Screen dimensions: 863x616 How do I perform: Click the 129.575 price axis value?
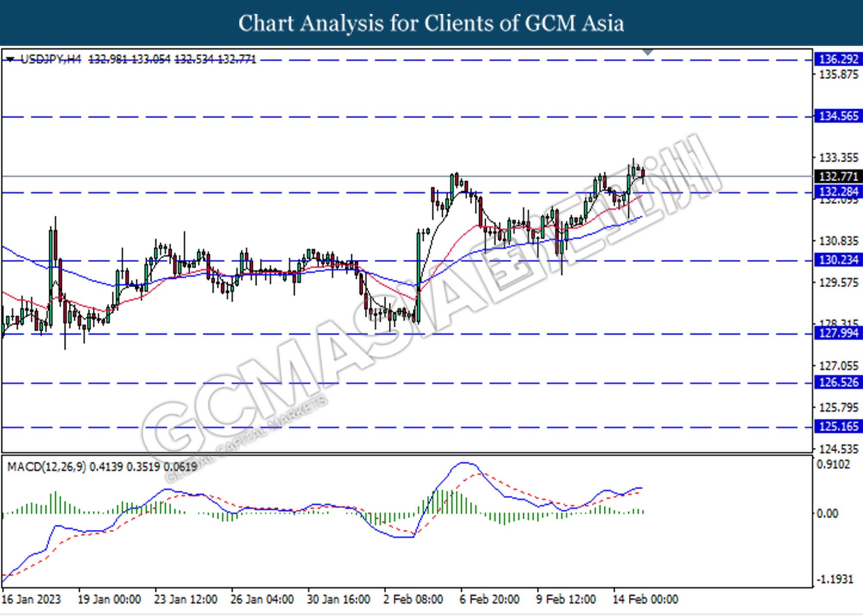pos(838,283)
